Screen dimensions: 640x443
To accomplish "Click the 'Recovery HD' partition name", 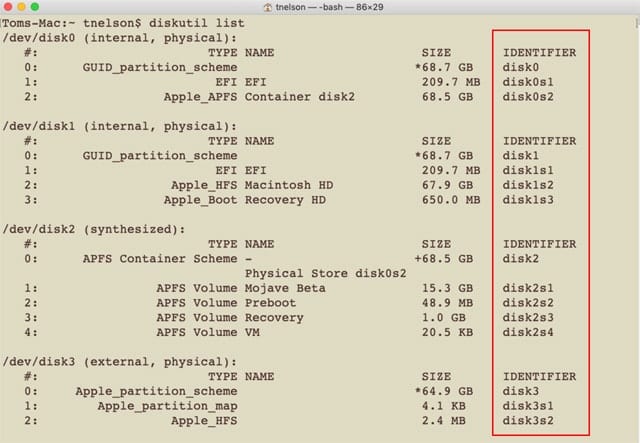I will (x=285, y=199).
